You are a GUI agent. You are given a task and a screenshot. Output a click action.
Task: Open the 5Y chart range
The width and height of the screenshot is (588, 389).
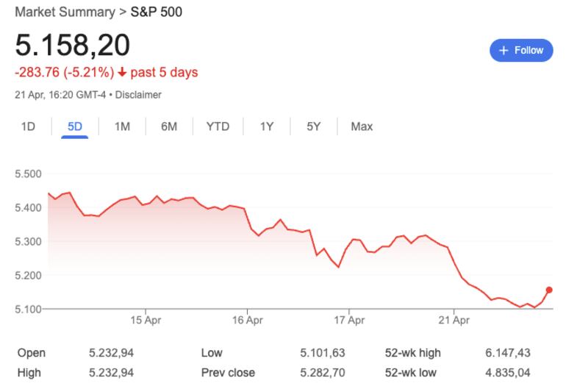[x=314, y=126]
